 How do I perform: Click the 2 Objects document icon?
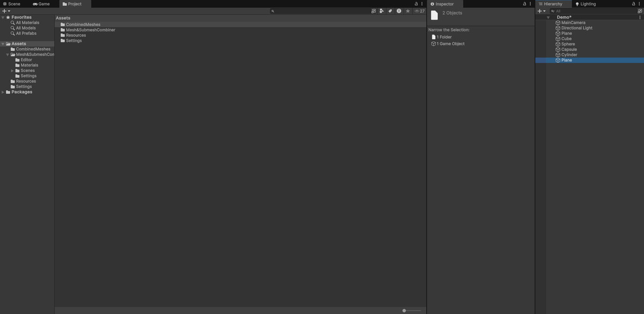[x=435, y=15]
